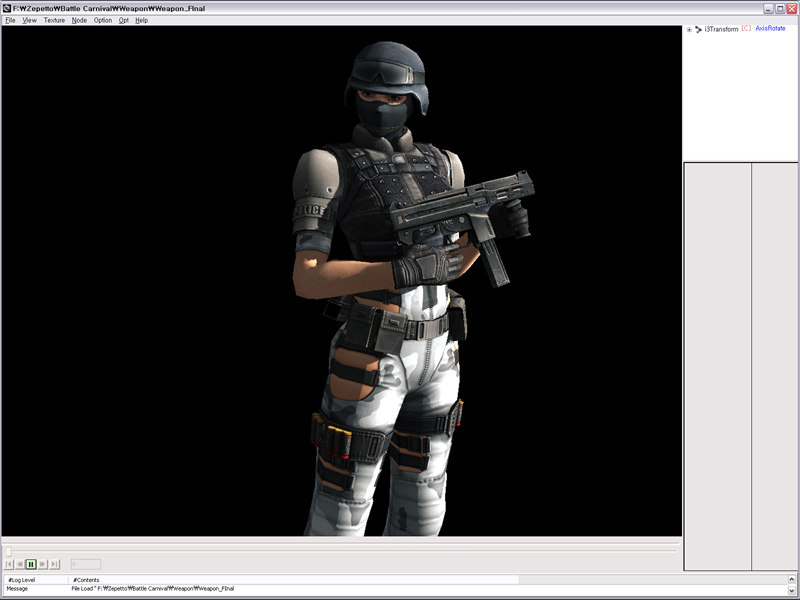Expand the i3Transform tree node
The image size is (800, 600).
coord(689,29)
